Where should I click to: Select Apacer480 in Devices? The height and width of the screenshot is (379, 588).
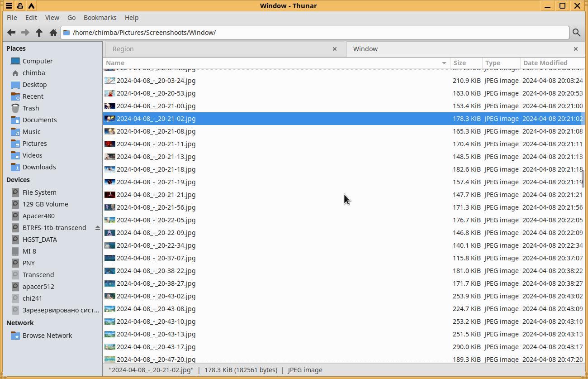(x=38, y=216)
